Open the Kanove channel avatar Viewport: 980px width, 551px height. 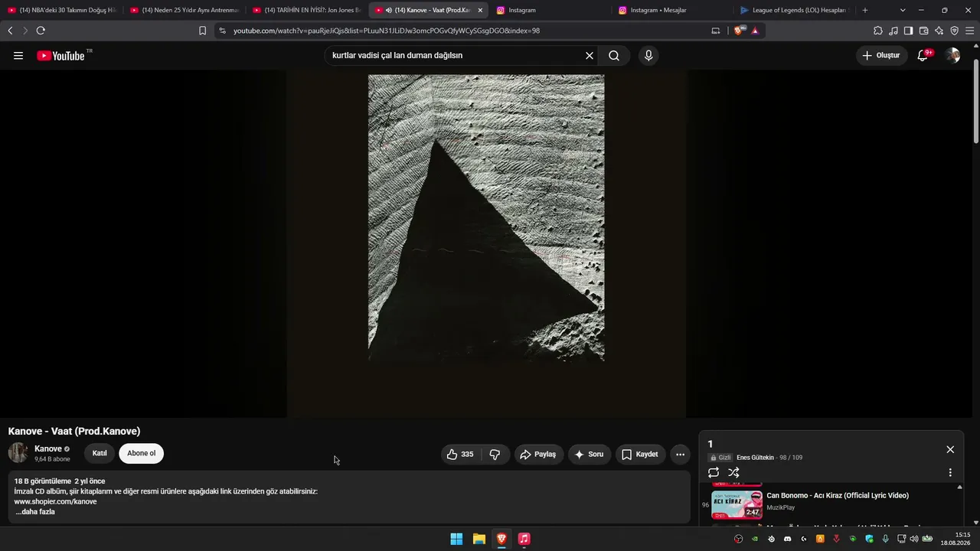click(x=18, y=453)
